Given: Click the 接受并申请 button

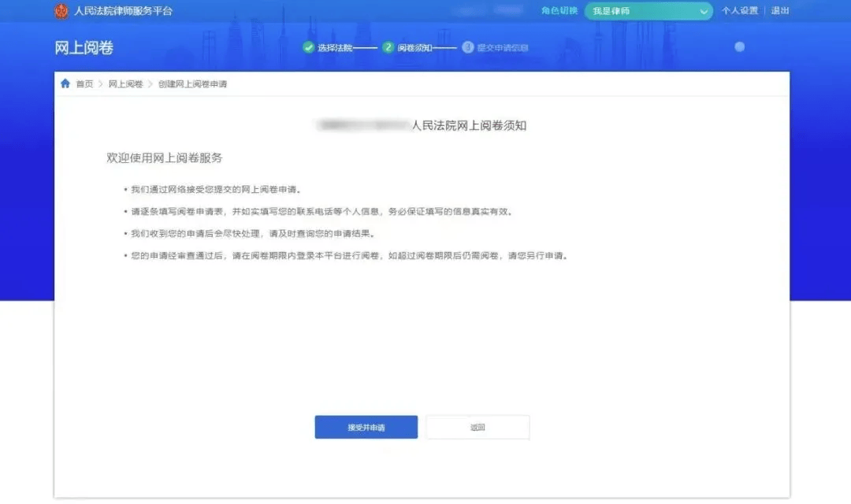Looking at the screenshot, I should (366, 426).
